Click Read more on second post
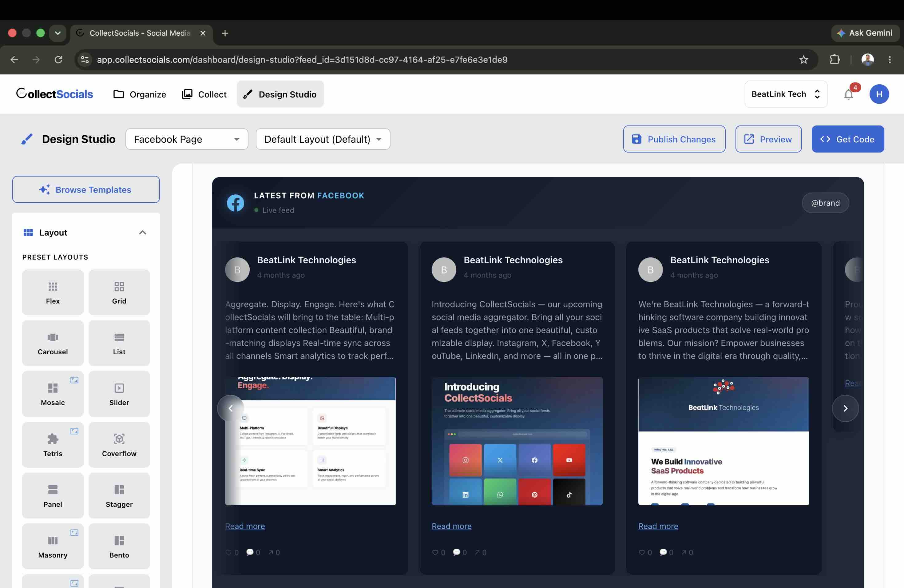 click(452, 526)
